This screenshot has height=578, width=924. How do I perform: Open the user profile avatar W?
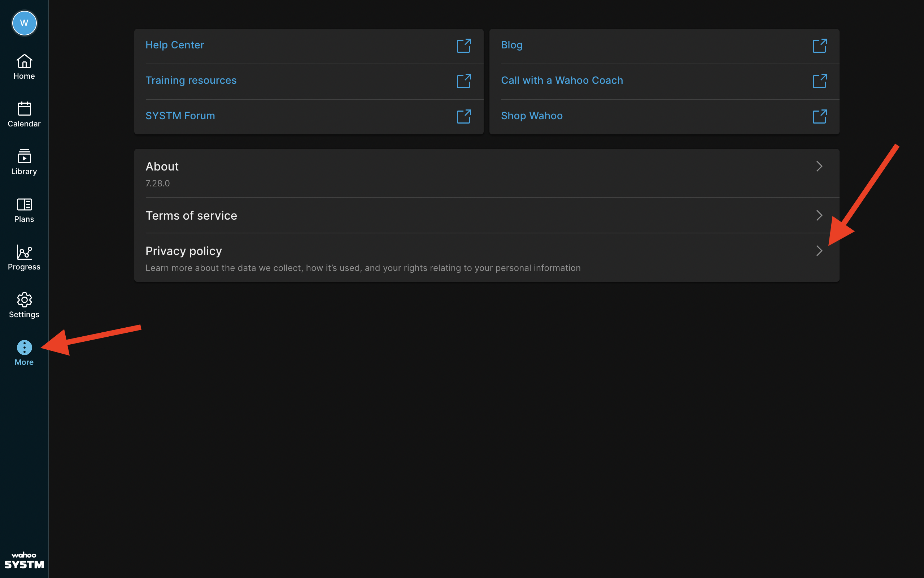click(24, 23)
